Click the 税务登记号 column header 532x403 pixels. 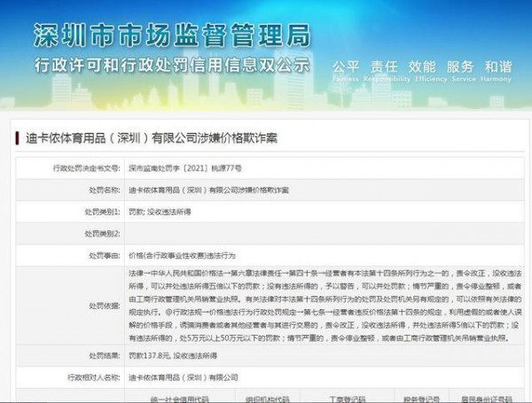coord(422,399)
